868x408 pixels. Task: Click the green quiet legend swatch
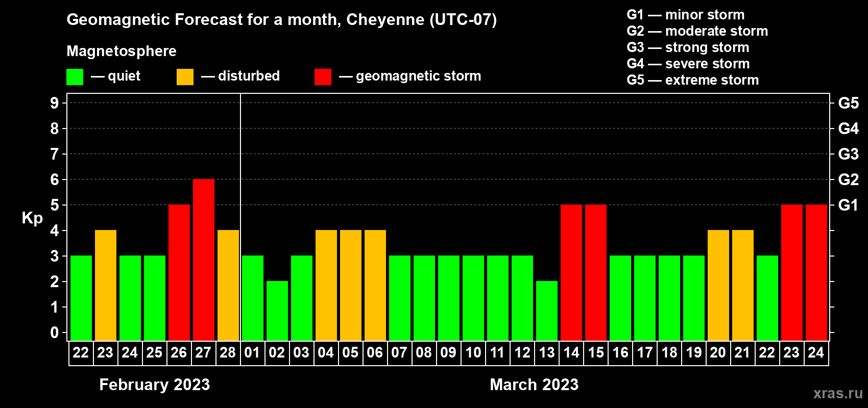(x=75, y=77)
